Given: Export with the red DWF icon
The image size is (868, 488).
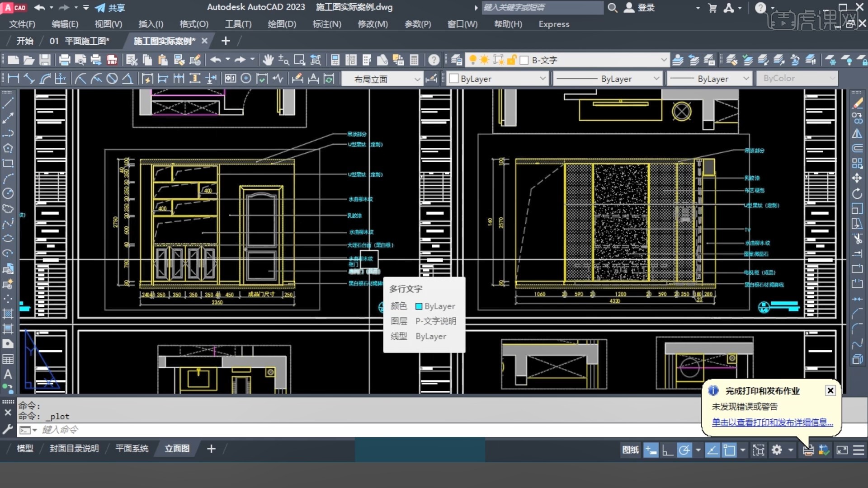Looking at the screenshot, I should [x=112, y=60].
